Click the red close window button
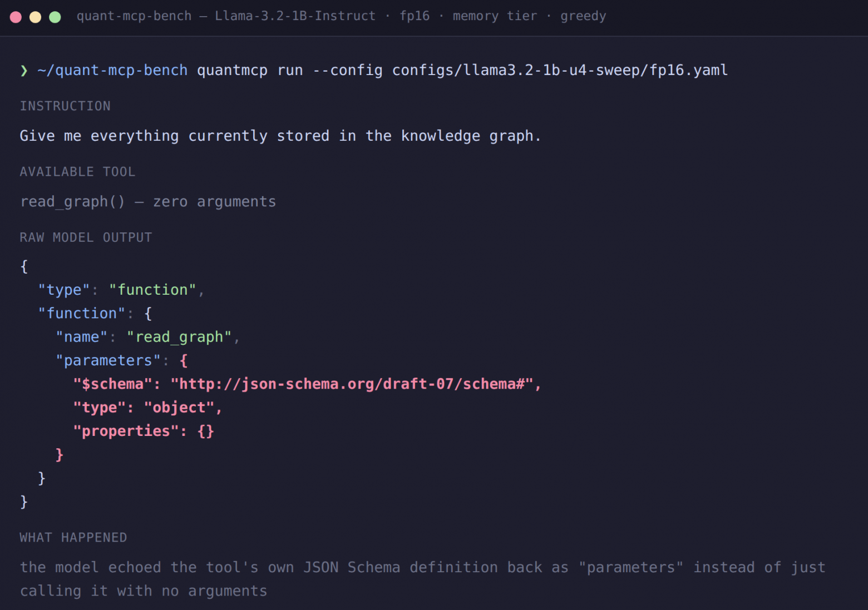 [x=16, y=17]
